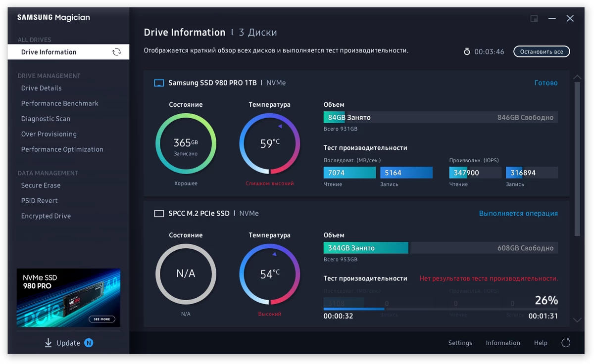The image size is (594, 364).
Task: Click the SPCC M.2 PCIe SSD drive icon
Action: pos(159,214)
